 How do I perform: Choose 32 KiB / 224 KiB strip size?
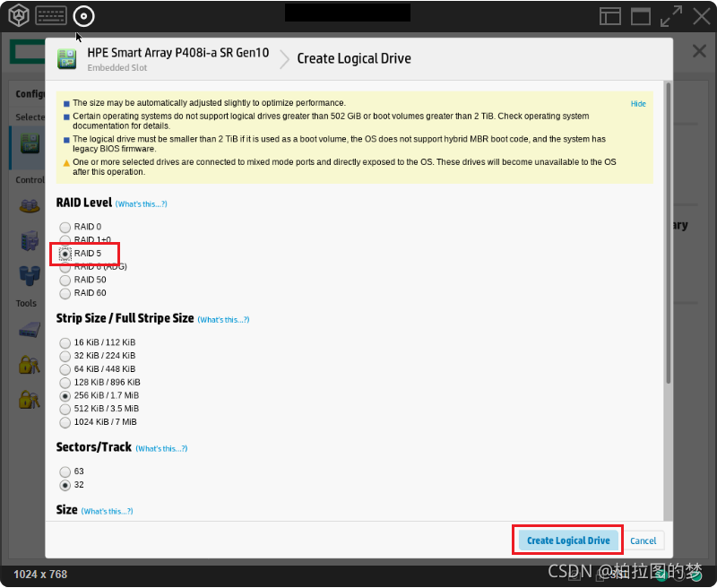tap(65, 356)
